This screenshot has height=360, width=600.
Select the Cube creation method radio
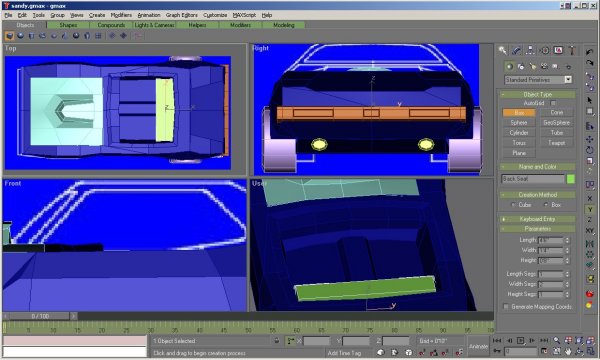coord(513,205)
